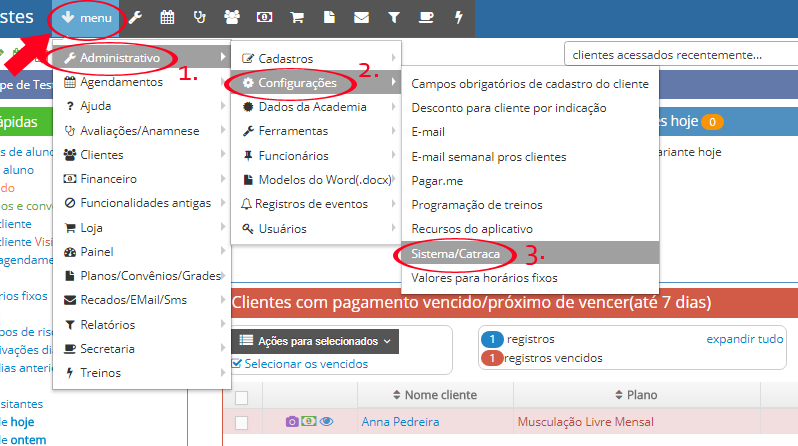The width and height of the screenshot is (798, 446).
Task: Check the 'Selecionar os vencidos' checkbox
Action: (237, 364)
